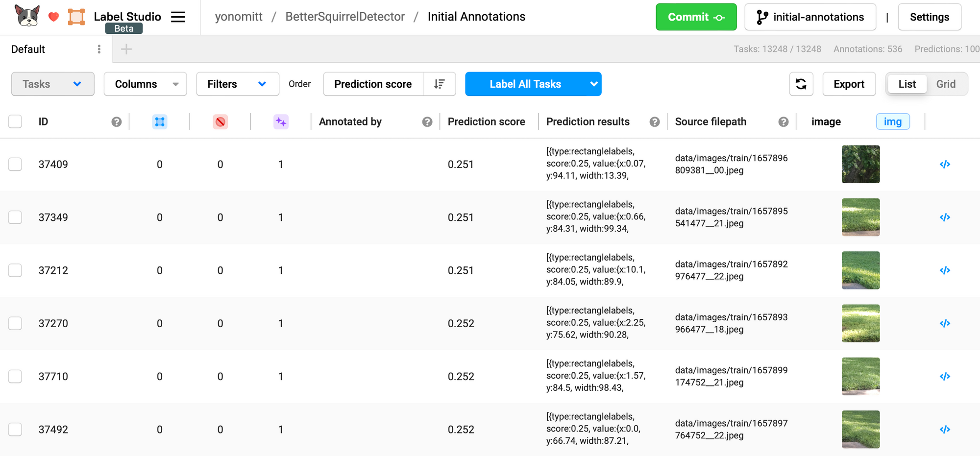Open the Default tab options menu
980x456 pixels.
[x=99, y=49]
